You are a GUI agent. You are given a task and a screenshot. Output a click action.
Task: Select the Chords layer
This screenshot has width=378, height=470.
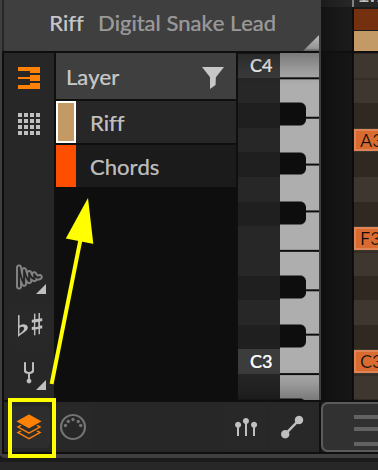pyautogui.click(x=146, y=166)
